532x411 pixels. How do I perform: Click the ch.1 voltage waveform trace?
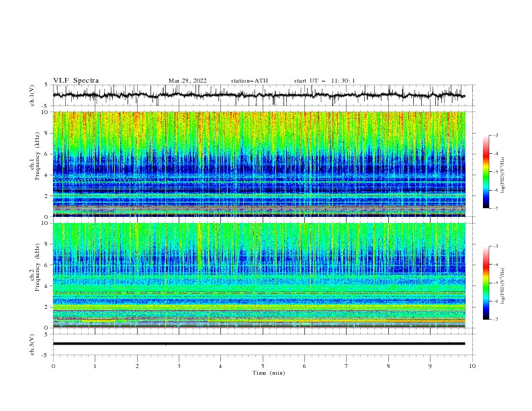pos(259,95)
